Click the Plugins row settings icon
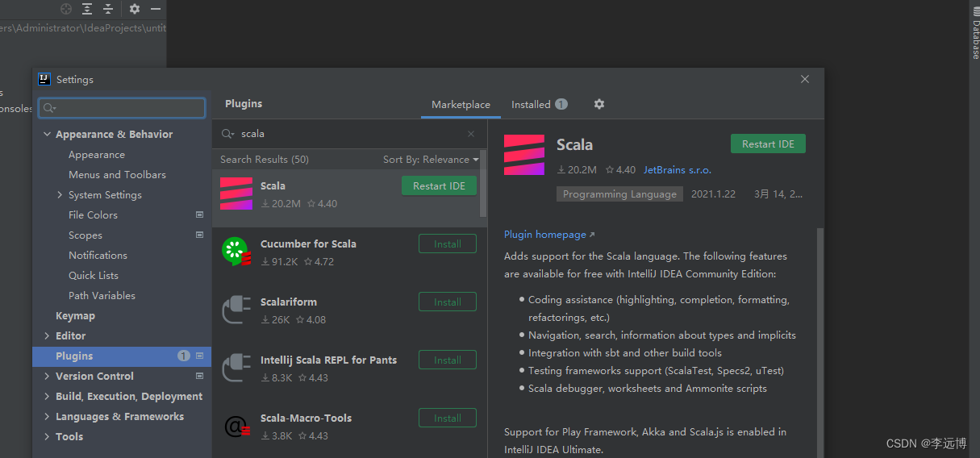This screenshot has width=980, height=458. point(199,356)
